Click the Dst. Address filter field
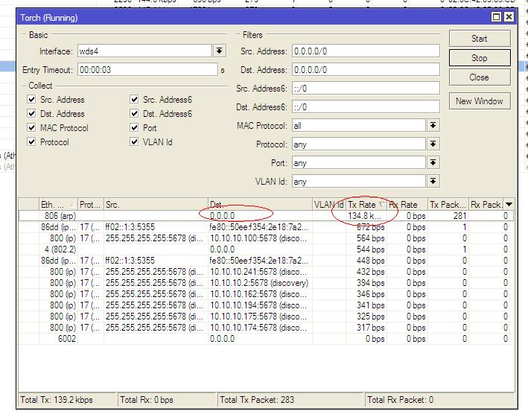Screen dimensions: 528x420 click(366, 70)
